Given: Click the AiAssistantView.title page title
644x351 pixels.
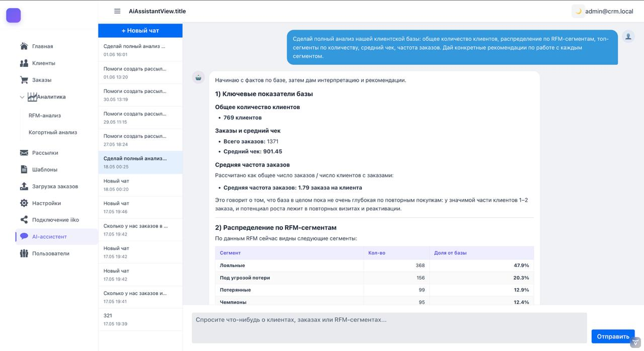Looking at the screenshot, I should point(157,11).
